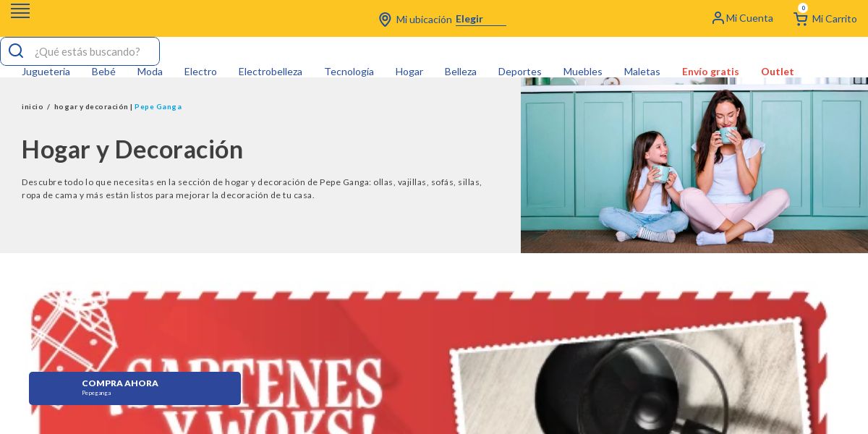
Task: Open the Tecnología category
Action: point(349,72)
